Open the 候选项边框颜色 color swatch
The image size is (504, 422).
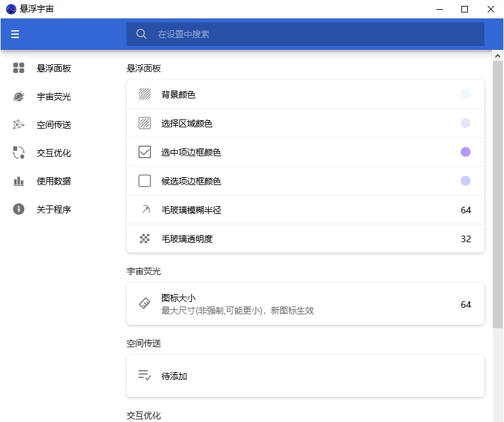click(x=465, y=181)
